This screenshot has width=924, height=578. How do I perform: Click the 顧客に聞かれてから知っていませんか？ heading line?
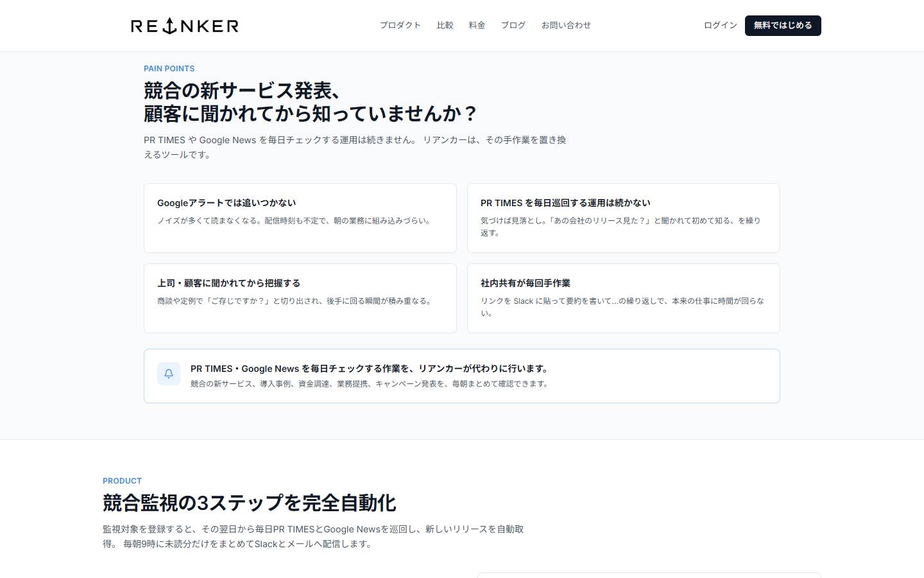[x=311, y=114]
